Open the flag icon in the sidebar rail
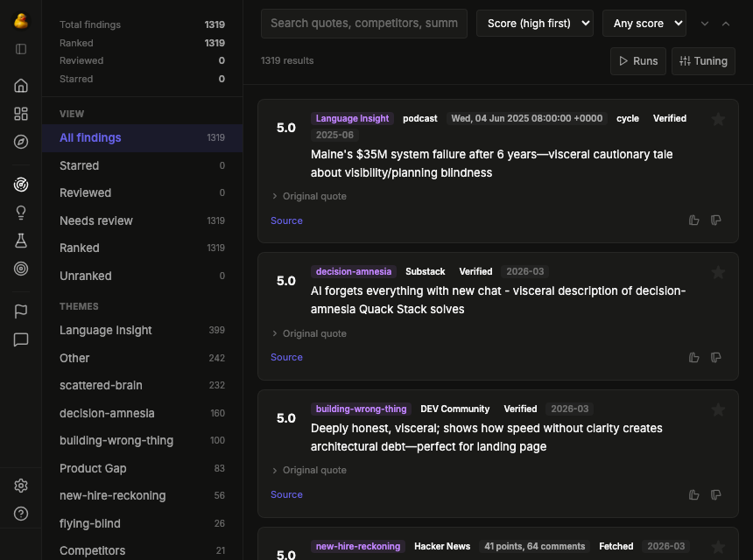753x560 pixels. coord(20,311)
